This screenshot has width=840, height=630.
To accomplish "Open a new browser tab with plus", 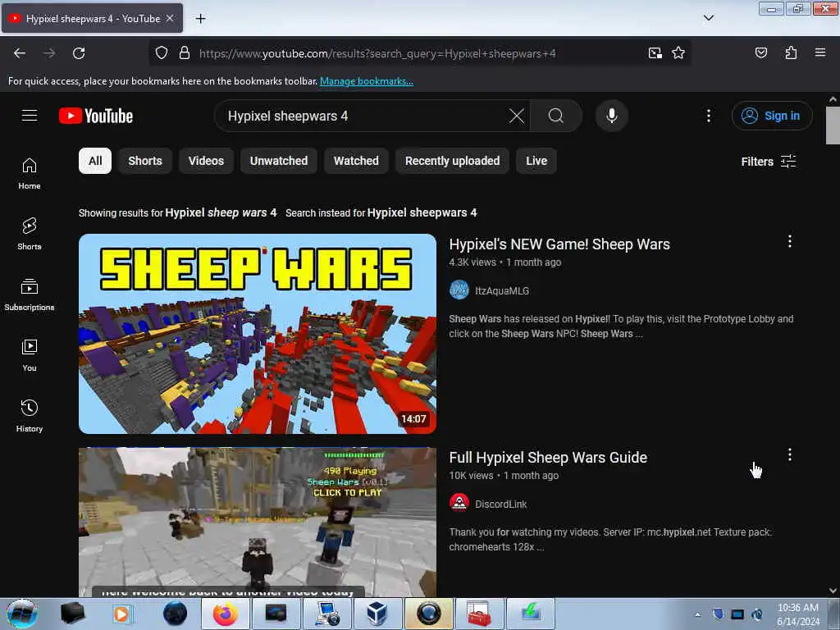I will [x=200, y=19].
